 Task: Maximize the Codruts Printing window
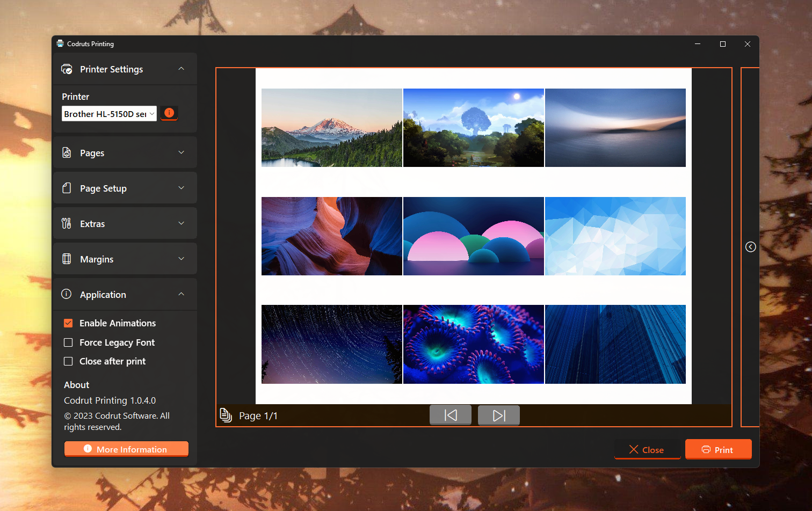pyautogui.click(x=723, y=44)
